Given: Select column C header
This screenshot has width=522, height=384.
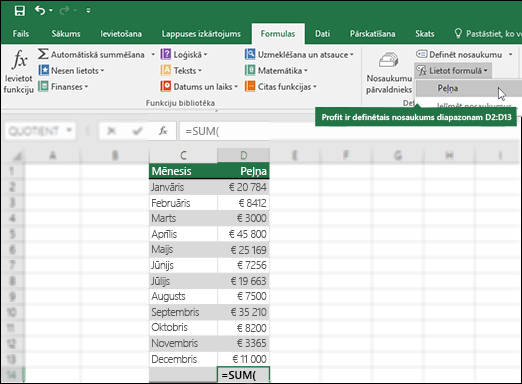Looking at the screenshot, I should click(183, 155).
